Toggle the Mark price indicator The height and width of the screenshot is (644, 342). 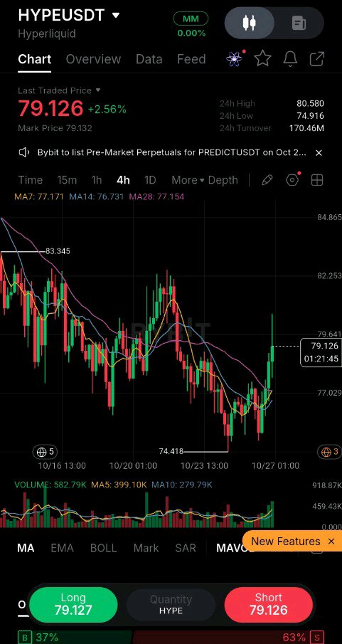point(146,548)
